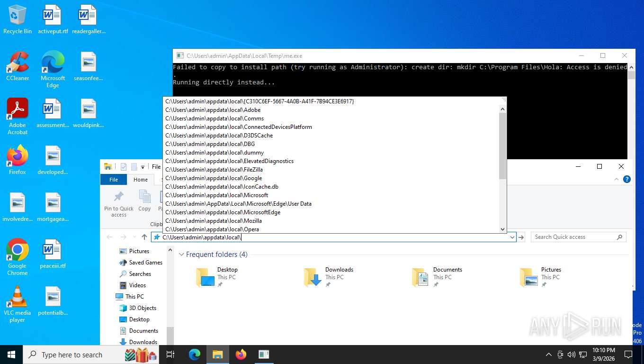Show hidden system tray icons

click(x=549, y=354)
